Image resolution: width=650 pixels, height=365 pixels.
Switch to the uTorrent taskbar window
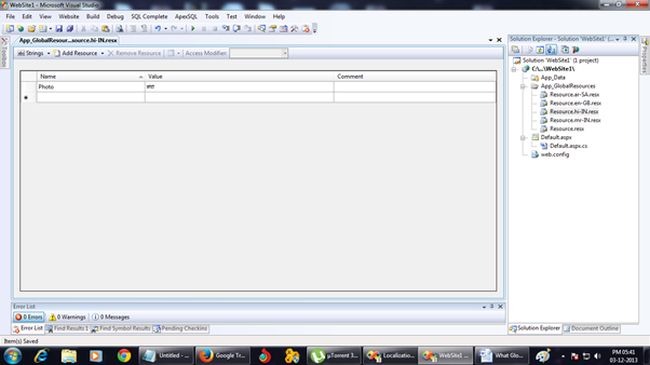334,356
